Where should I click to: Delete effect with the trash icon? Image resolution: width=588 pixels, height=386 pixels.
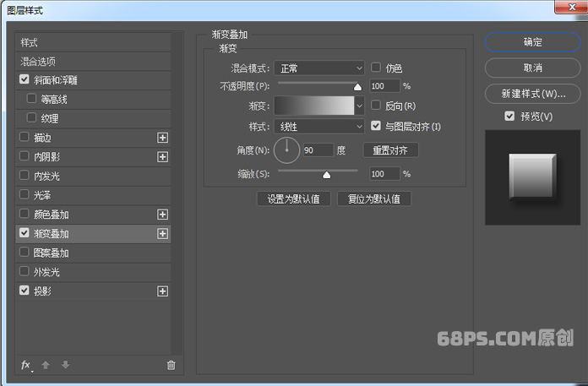coord(171,365)
